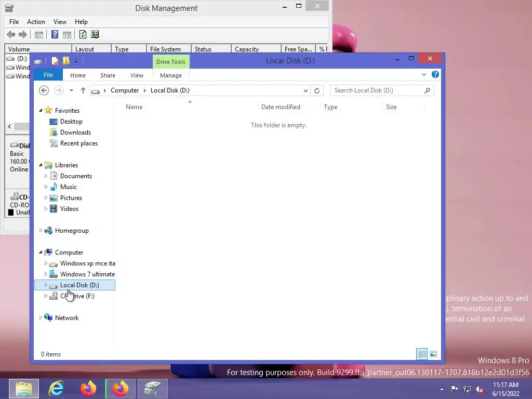Click File System column header in Disk Management
The height and width of the screenshot is (399, 532).
tap(169, 49)
